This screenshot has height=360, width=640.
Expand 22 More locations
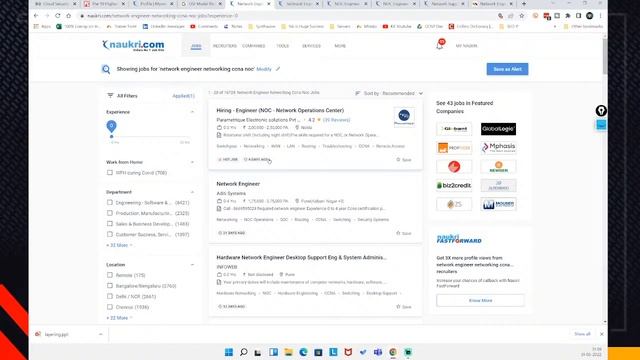(x=119, y=318)
